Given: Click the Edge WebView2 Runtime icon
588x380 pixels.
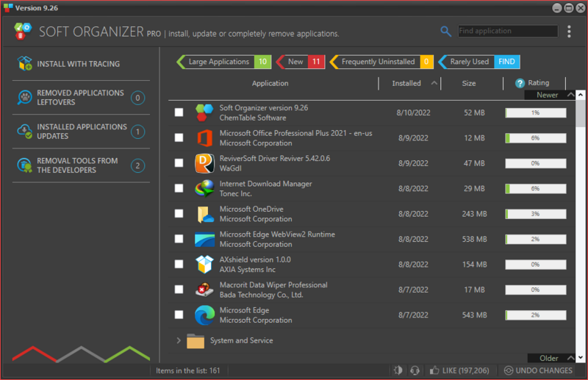Looking at the screenshot, I should tap(204, 239).
